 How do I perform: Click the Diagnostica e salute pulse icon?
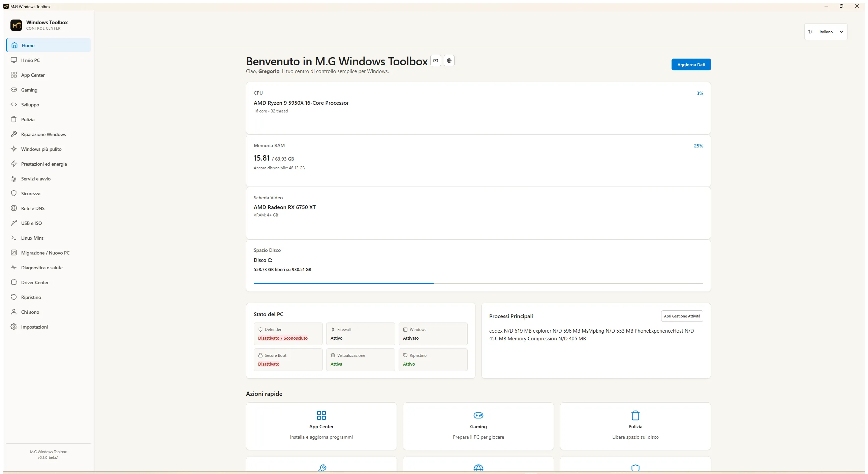(14, 267)
